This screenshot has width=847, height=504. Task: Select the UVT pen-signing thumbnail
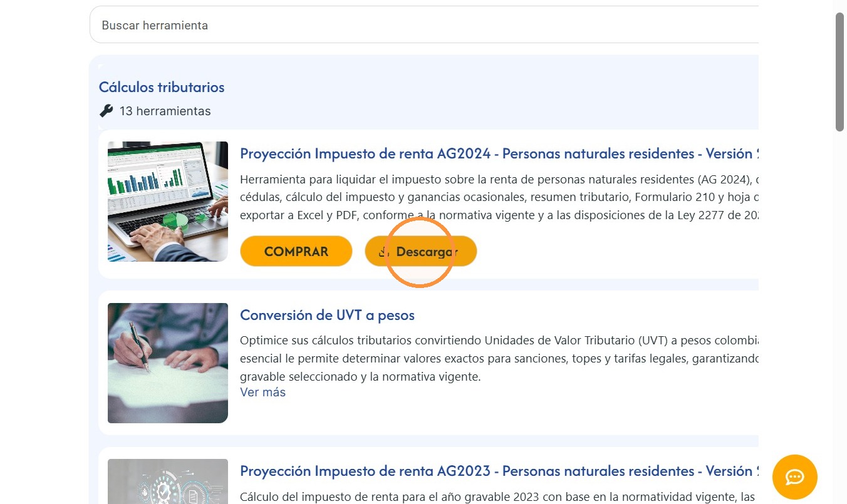pos(168,363)
